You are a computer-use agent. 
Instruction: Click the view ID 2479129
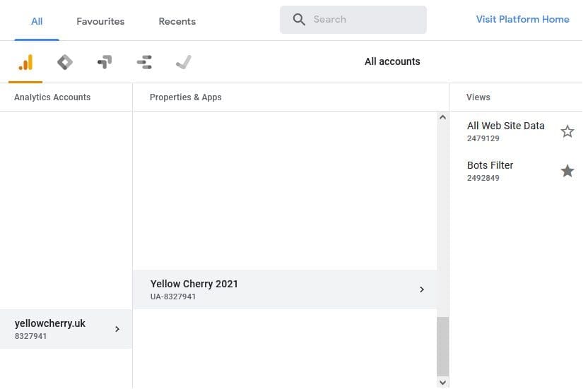[483, 138]
